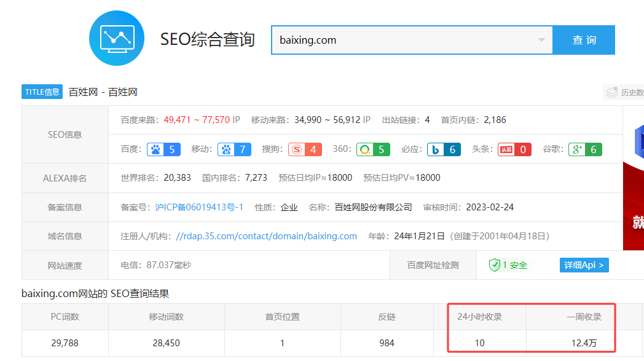Click the 360 weight badge 5
This screenshot has width=644, height=361.
373,149
